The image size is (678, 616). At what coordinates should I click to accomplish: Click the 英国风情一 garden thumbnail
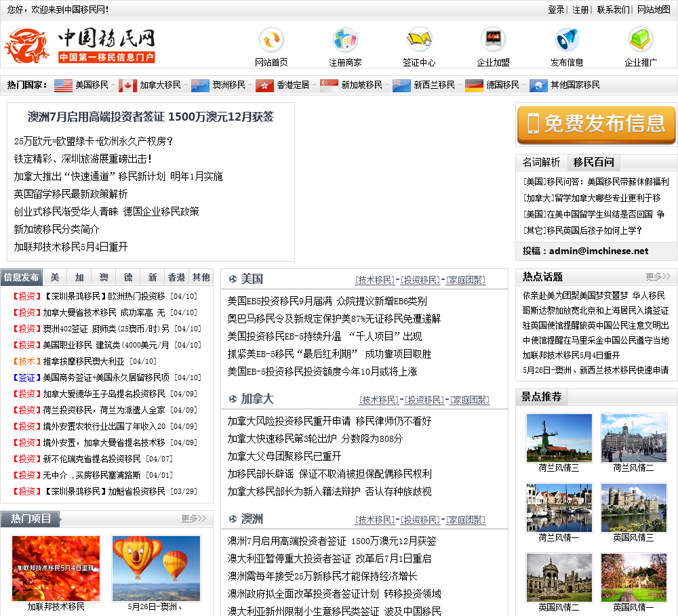click(634, 577)
